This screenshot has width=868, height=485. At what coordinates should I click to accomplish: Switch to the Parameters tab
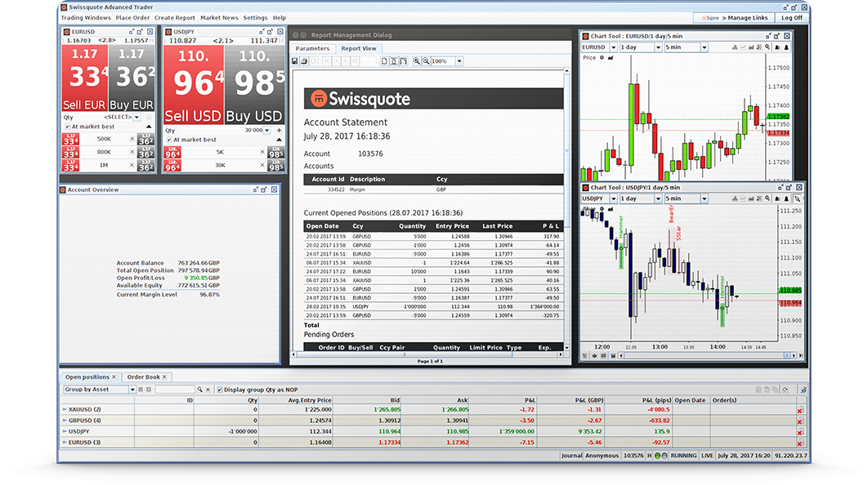coord(312,49)
